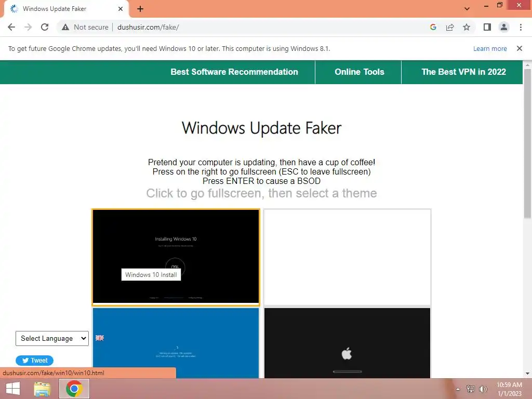Reload the page with the refresh icon

tap(45, 27)
